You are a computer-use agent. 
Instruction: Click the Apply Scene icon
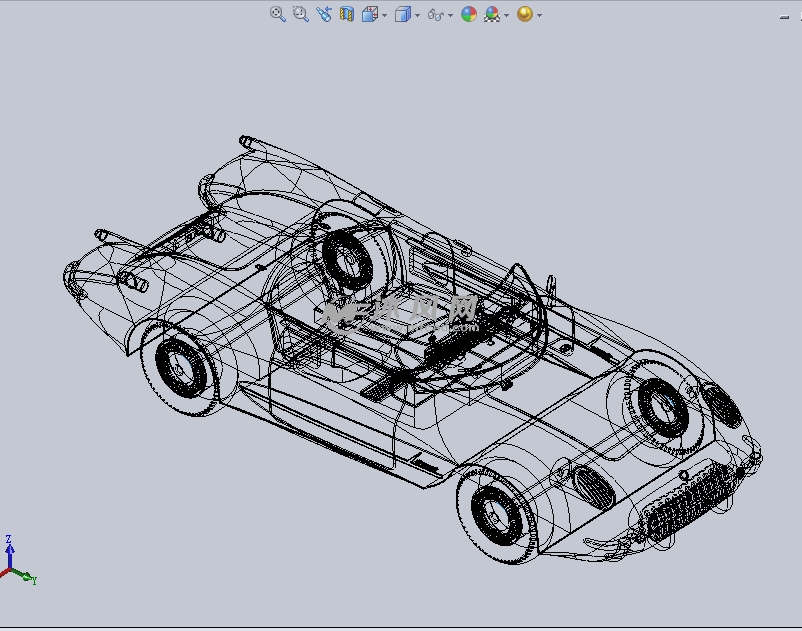tap(492, 14)
